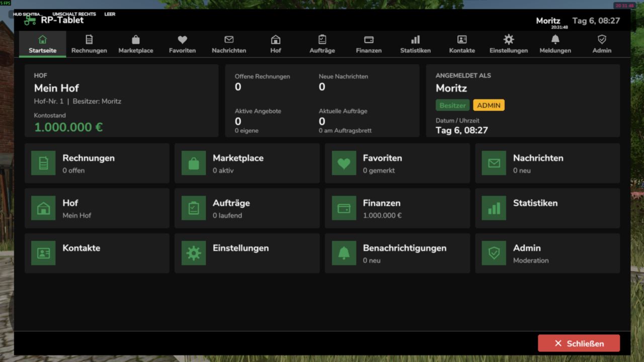Switch to the Startseite tab
Viewport: 644px width, 362px height.
[43, 44]
